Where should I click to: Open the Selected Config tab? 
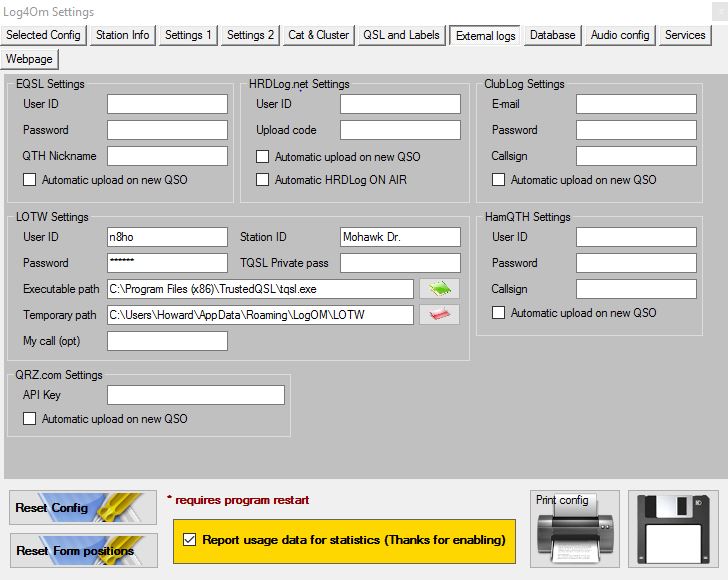tap(43, 35)
